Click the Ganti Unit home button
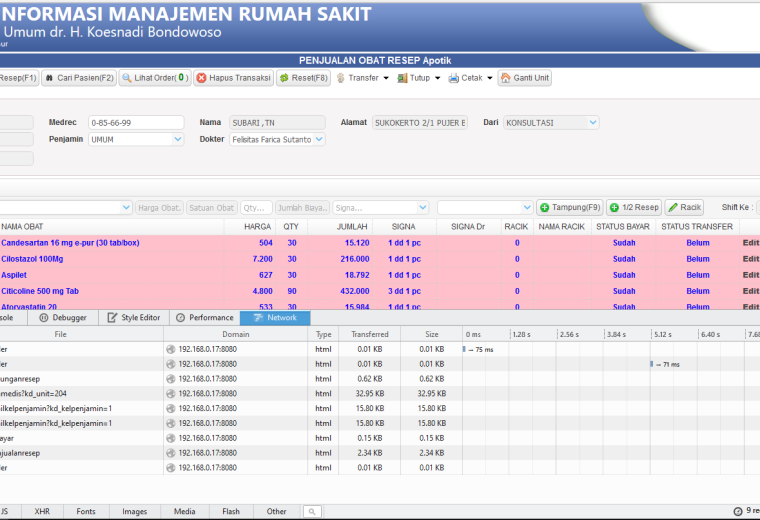 [x=524, y=78]
